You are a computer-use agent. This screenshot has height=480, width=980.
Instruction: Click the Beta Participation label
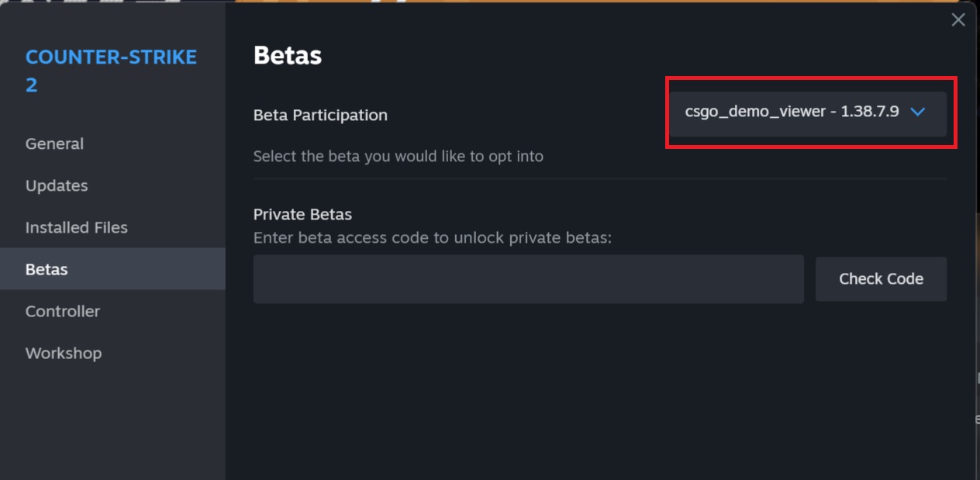pyautogui.click(x=320, y=115)
